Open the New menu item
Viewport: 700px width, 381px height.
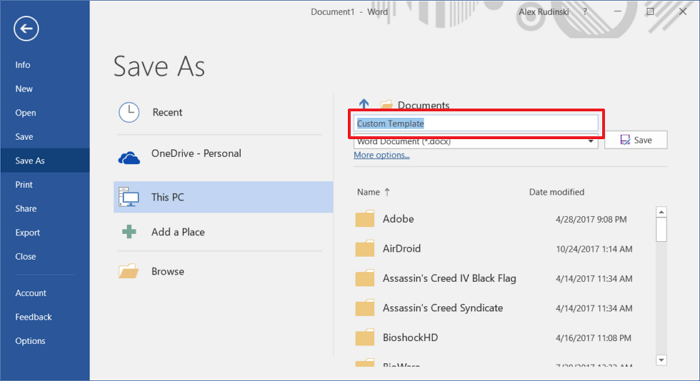[x=24, y=89]
